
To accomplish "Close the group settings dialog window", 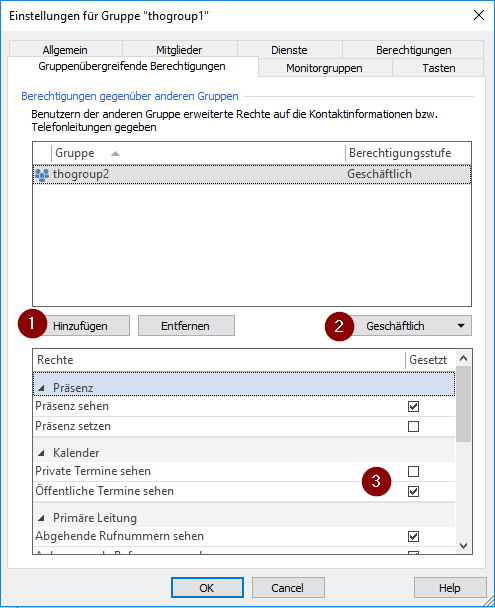I will [x=479, y=15].
